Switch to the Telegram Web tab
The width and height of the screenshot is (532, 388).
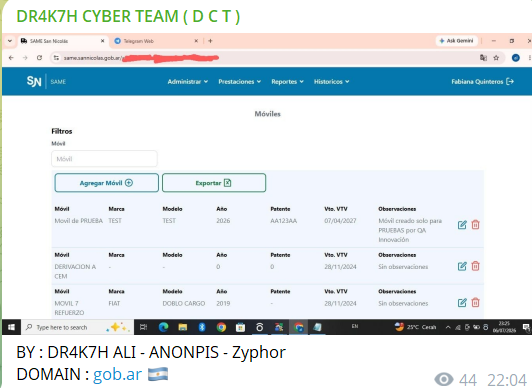pyautogui.click(x=156, y=41)
